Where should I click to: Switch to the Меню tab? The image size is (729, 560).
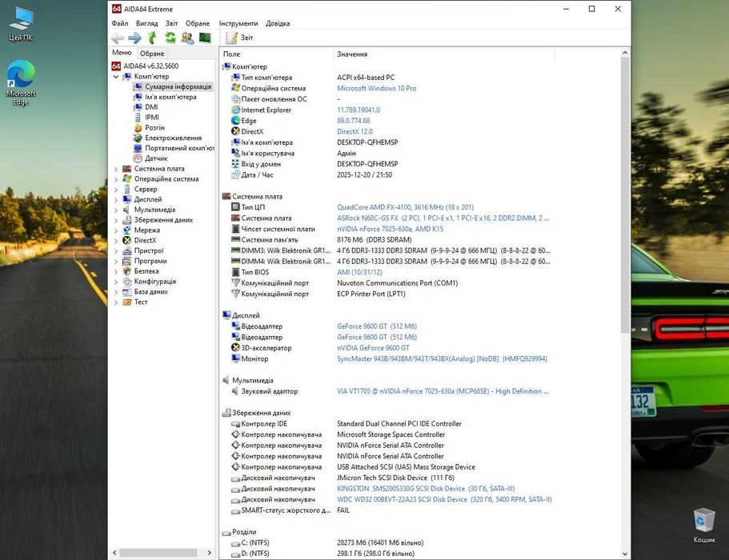coord(122,53)
